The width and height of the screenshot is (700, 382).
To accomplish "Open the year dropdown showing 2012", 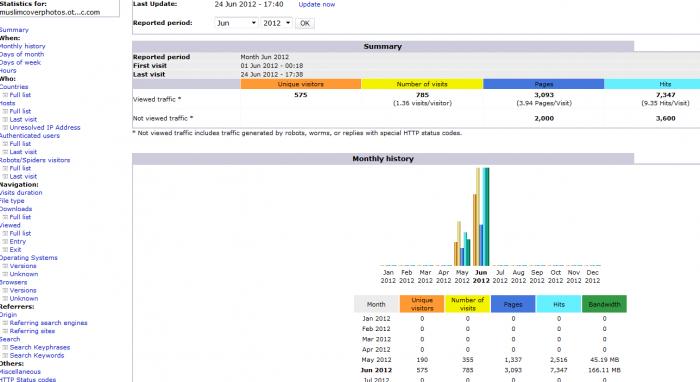I will click(276, 23).
